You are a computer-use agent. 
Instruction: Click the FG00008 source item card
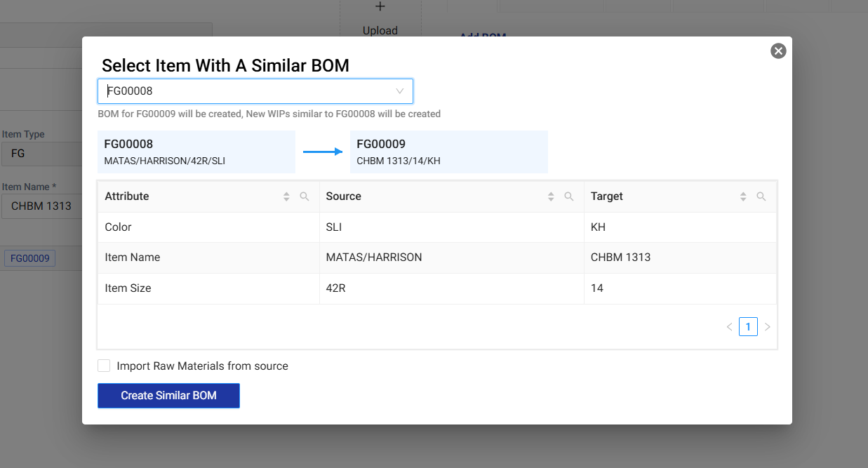pyautogui.click(x=196, y=152)
